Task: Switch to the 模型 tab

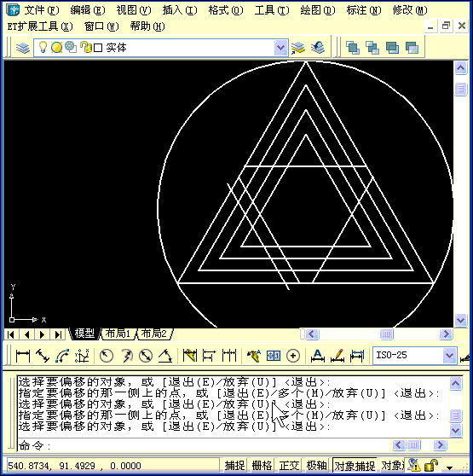Action: click(x=84, y=334)
